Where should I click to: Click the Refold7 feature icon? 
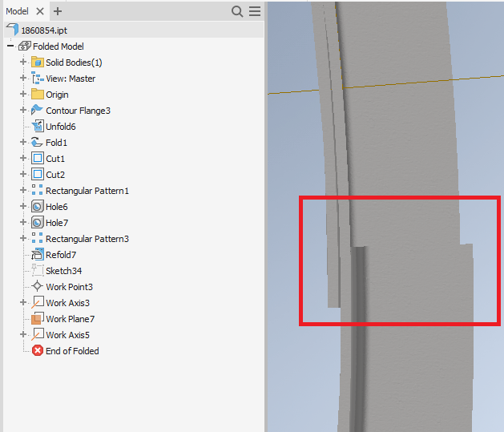38,254
